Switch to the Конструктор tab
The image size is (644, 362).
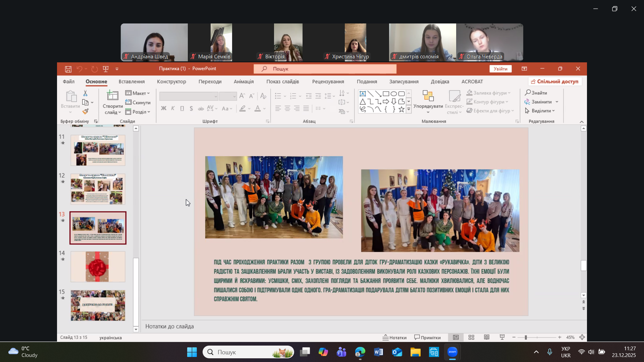[x=171, y=82]
